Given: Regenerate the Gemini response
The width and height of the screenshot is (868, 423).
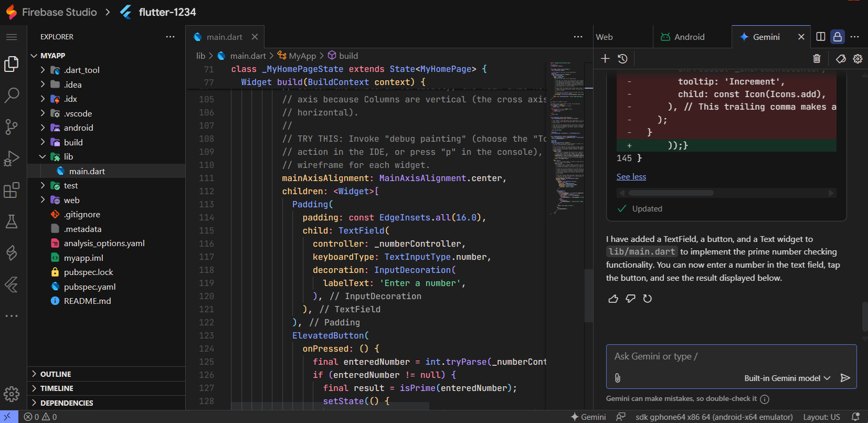Looking at the screenshot, I should [648, 299].
